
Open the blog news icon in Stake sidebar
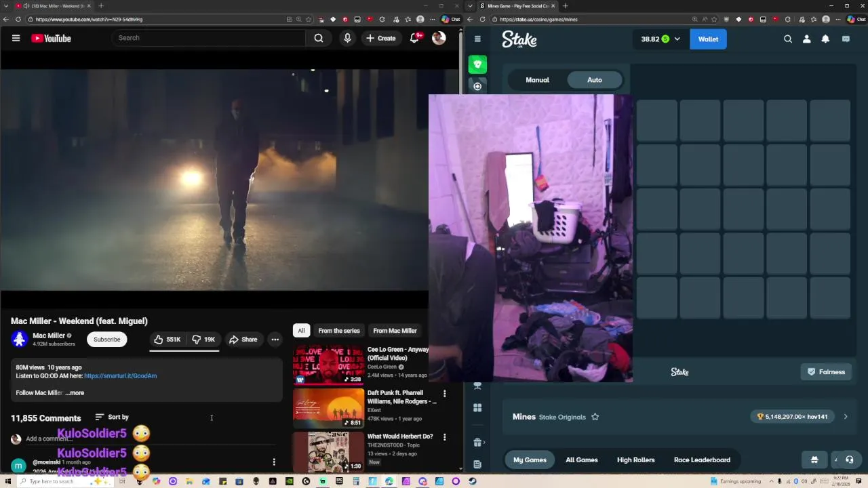click(x=477, y=464)
